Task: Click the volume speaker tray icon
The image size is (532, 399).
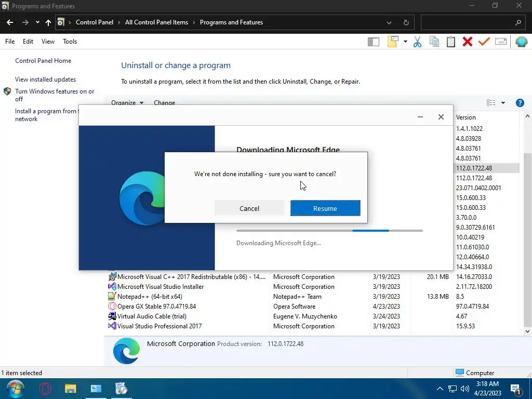Action: tap(465, 389)
